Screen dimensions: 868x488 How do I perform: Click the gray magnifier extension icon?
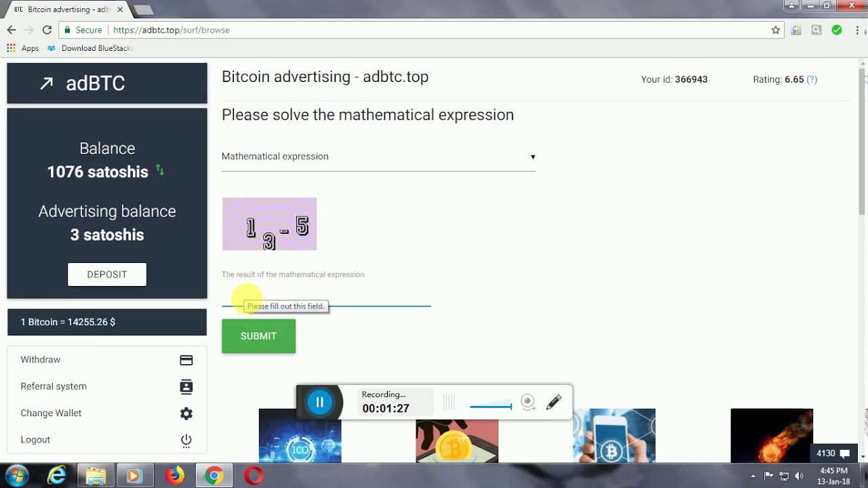(816, 30)
